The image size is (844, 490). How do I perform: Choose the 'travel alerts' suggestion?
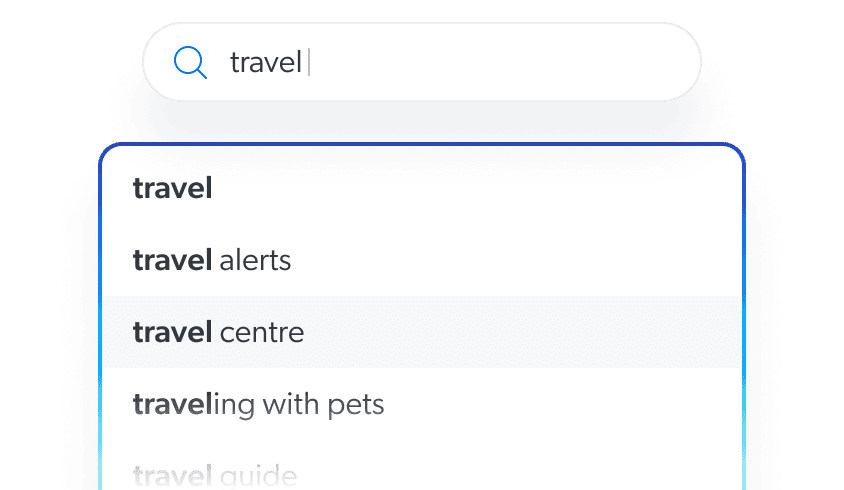212,261
